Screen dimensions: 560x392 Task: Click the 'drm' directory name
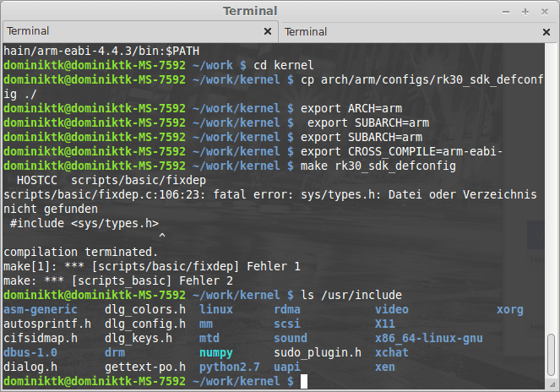(x=115, y=352)
